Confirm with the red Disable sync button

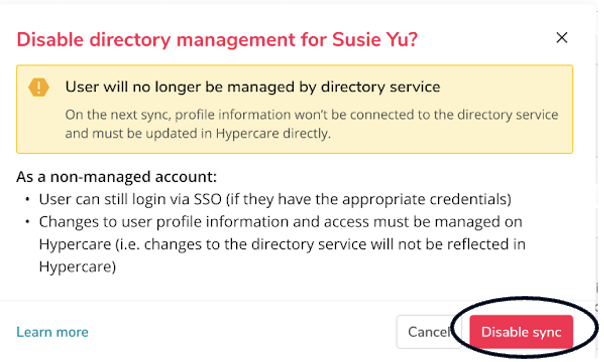click(521, 332)
